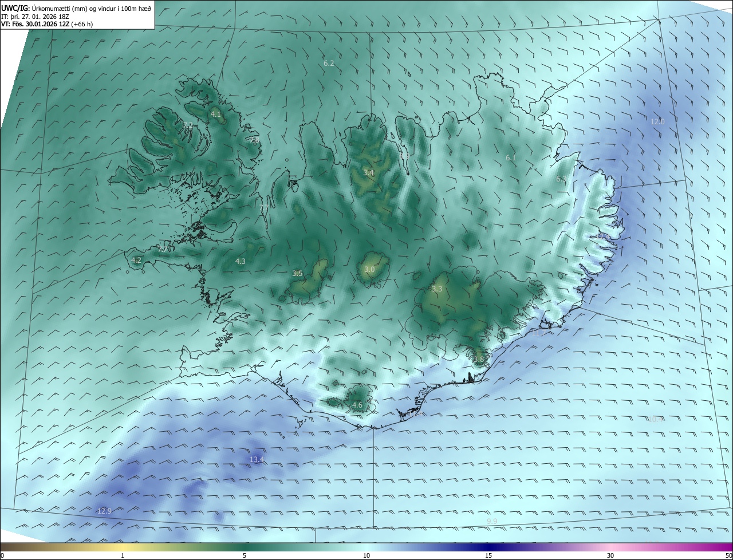Click the 'VT: Fös. 30.01.2026 12Z' valid time line

point(47,24)
